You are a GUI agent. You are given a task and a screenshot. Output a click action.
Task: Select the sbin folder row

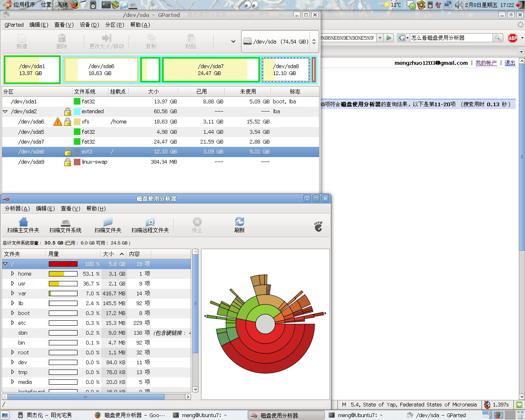97,333
